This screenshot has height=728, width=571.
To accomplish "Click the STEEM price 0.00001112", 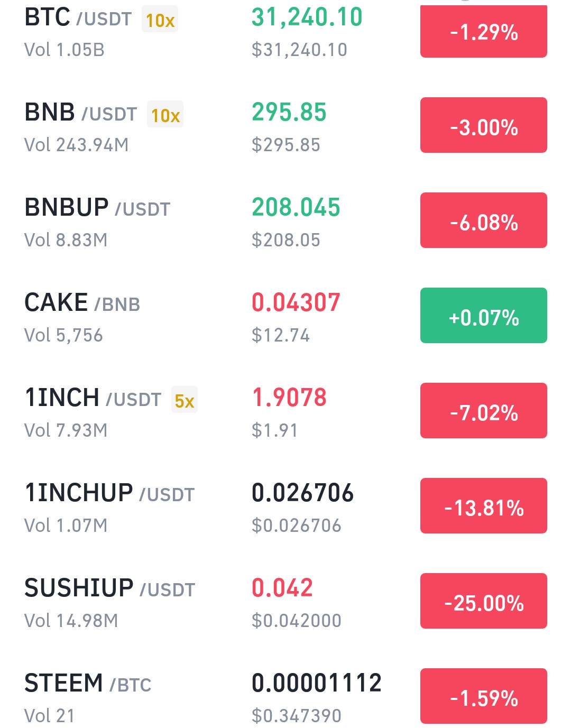I will (317, 683).
